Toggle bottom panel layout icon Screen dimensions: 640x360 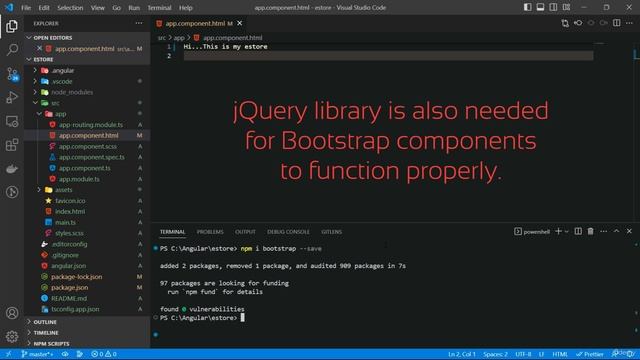[540, 7]
